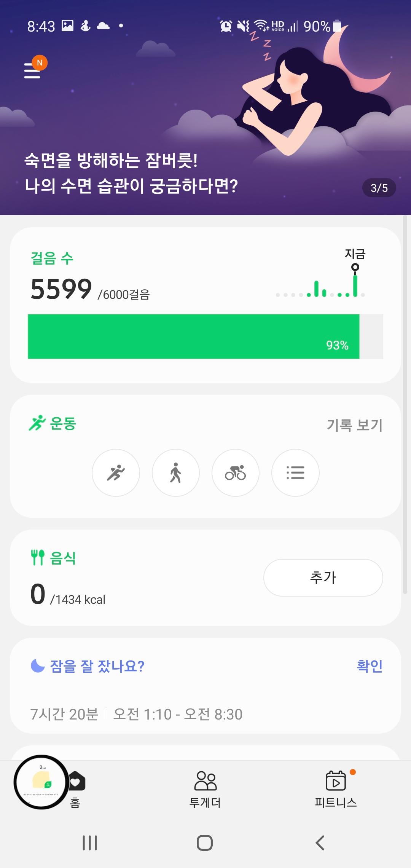The height and width of the screenshot is (868, 411).
Task: Tap the 3/5 banner page indicator
Action: coord(379,188)
